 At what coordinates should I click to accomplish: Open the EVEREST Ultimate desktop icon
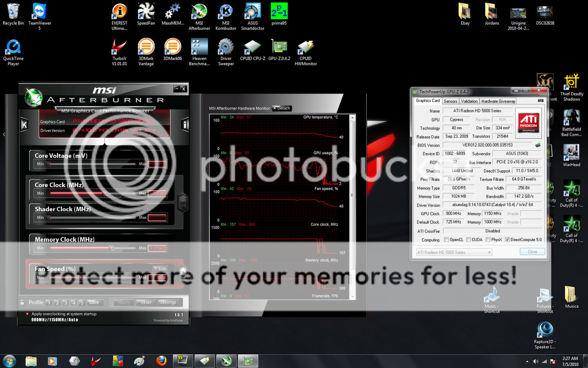(119, 17)
